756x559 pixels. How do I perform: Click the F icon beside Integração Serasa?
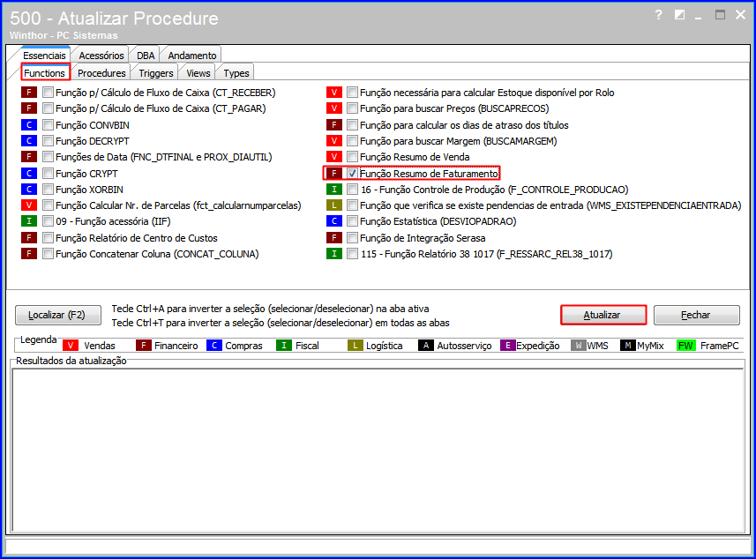coord(334,237)
